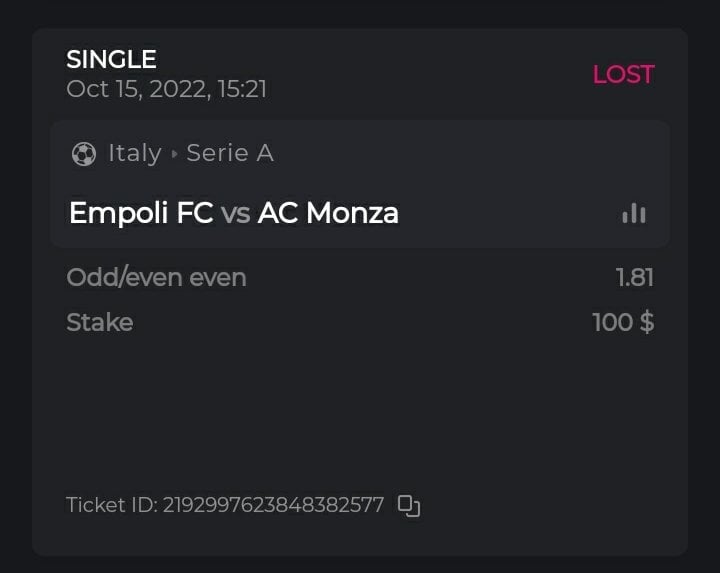Click the 'Ticket ID:' label

click(111, 505)
